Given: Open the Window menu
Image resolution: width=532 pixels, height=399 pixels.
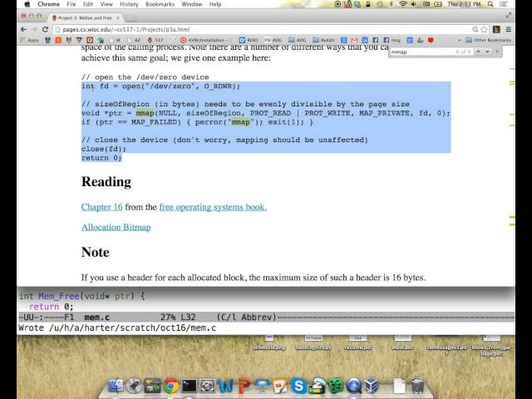Looking at the screenshot, I should tap(192, 4).
